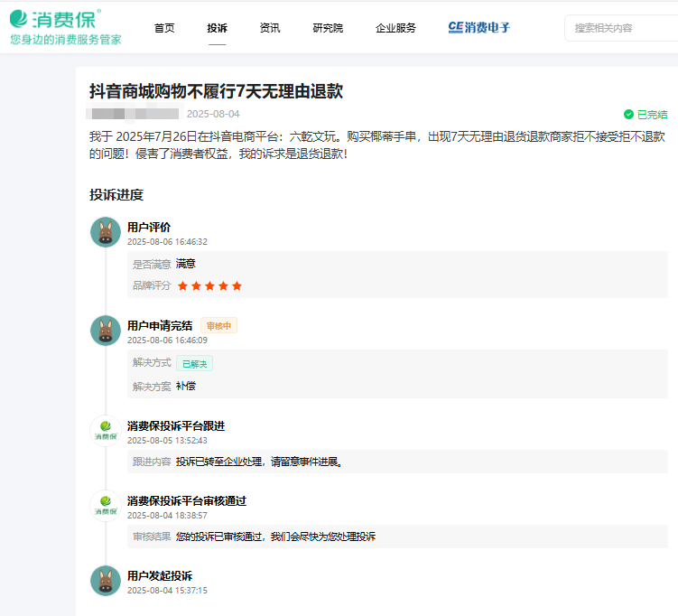678x616 pixels.
Task: Open the 研究院 navigation item
Action: (328, 28)
